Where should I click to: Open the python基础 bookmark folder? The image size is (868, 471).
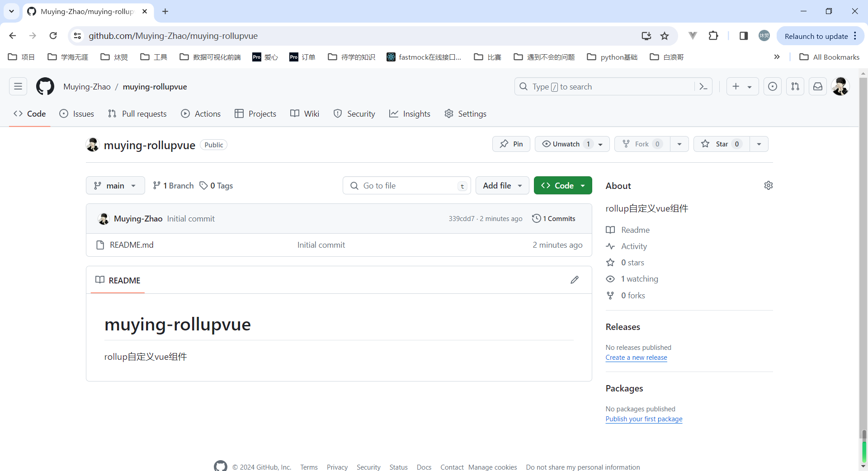click(x=612, y=57)
